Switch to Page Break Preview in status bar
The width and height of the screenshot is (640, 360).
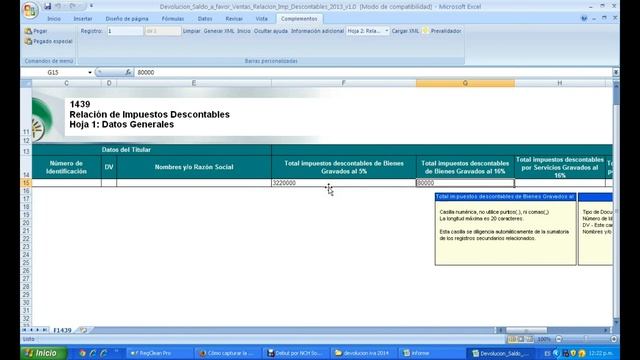pos(530,339)
